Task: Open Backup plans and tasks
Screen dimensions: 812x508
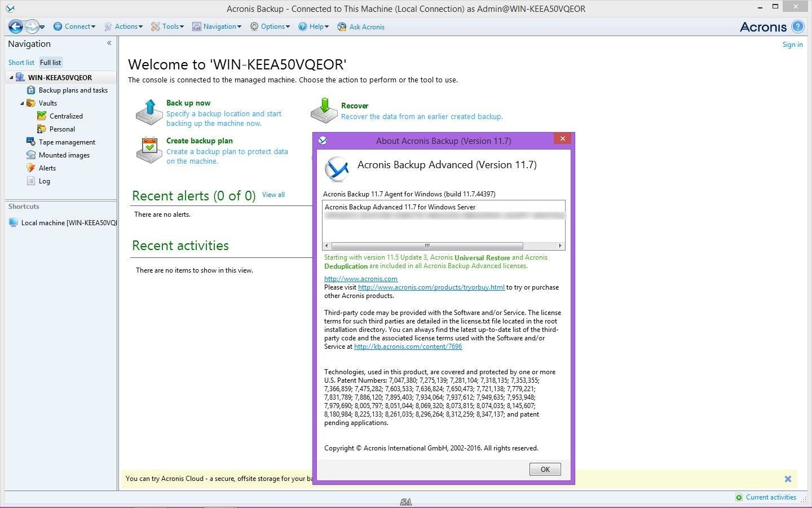Action: tap(73, 90)
